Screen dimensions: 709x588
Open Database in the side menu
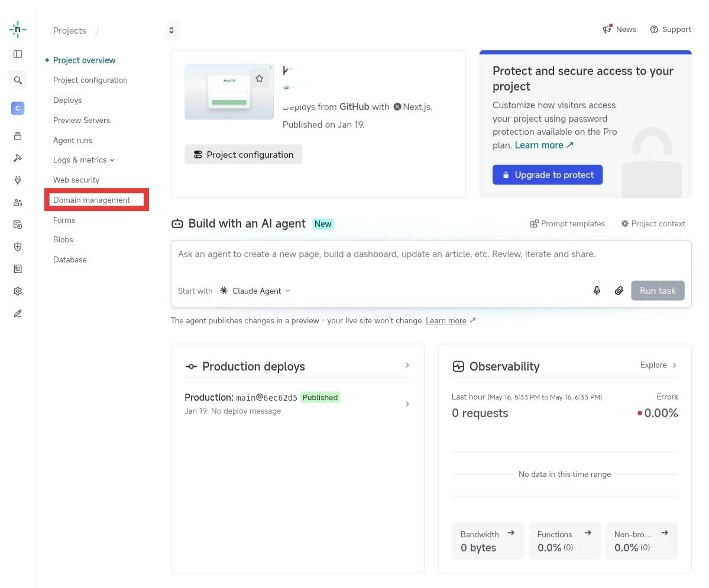[x=70, y=259]
